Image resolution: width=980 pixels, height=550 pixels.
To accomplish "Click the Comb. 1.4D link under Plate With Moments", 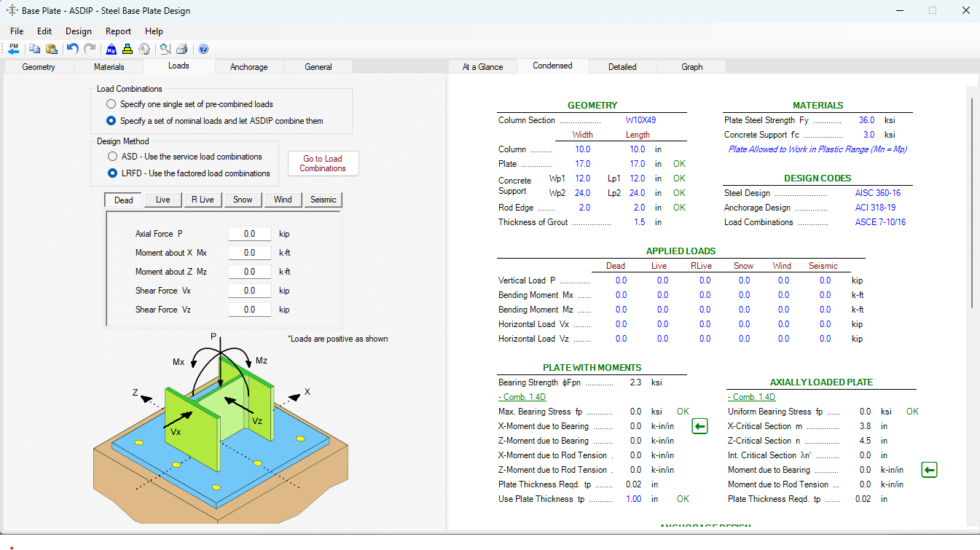I will (x=522, y=397).
